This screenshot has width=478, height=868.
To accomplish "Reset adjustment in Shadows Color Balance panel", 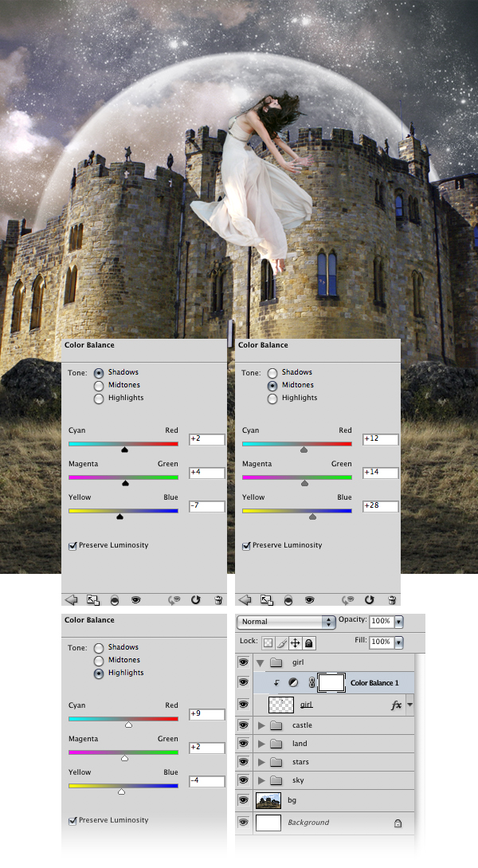I will (195, 599).
